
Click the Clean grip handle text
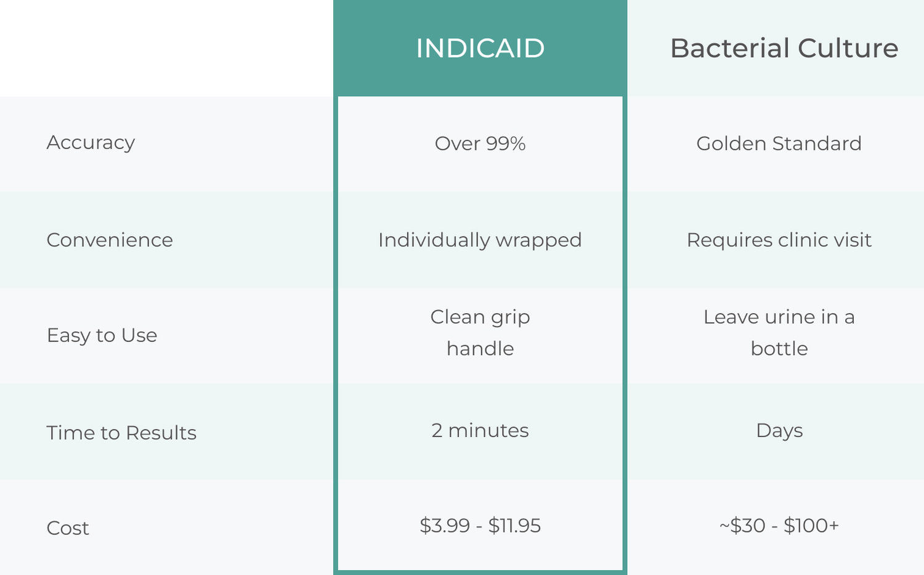480,333
